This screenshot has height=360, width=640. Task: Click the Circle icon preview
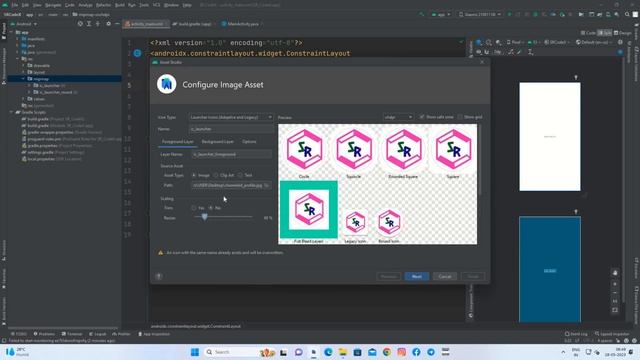coord(304,150)
